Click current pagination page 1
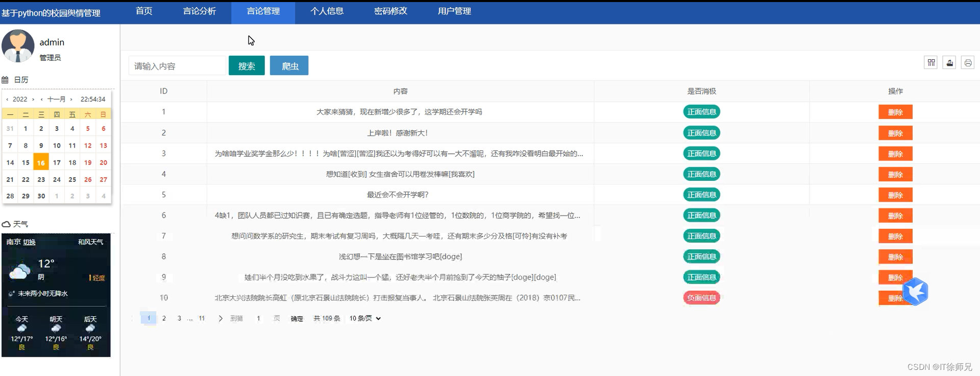 (149, 318)
